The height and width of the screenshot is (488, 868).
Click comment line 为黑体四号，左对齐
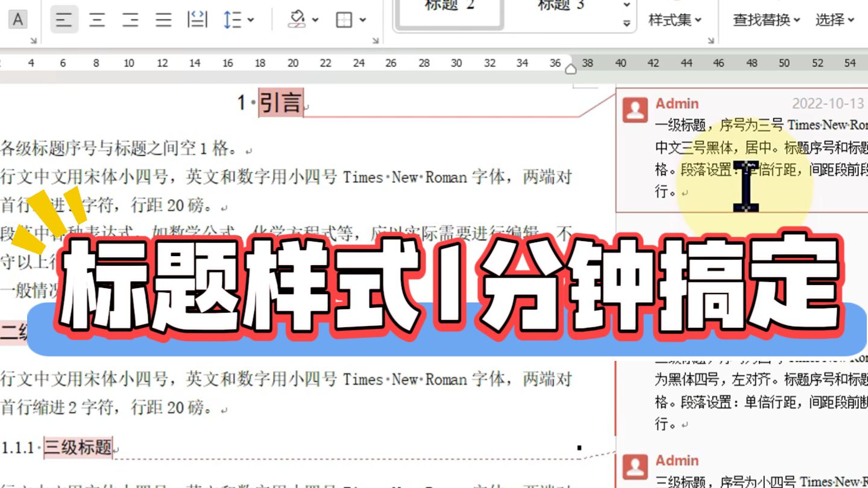717,380
